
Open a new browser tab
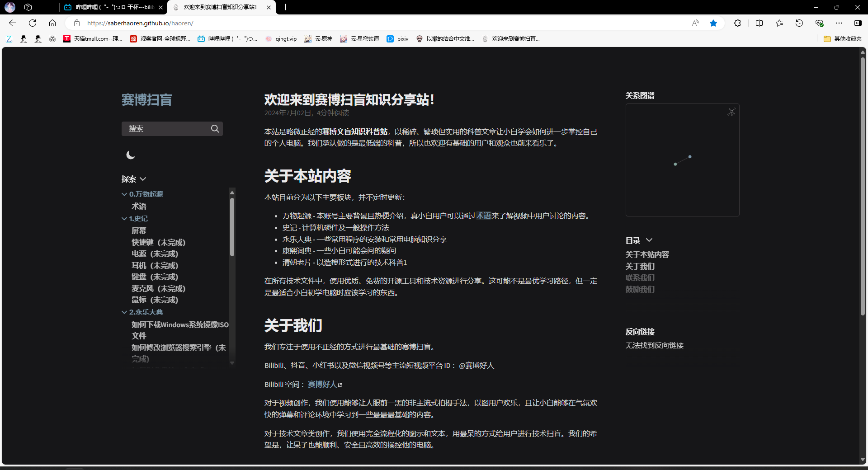285,7
